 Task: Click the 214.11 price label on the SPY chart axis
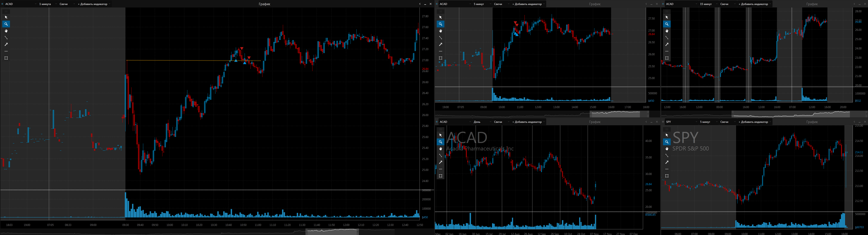pyautogui.click(x=859, y=152)
